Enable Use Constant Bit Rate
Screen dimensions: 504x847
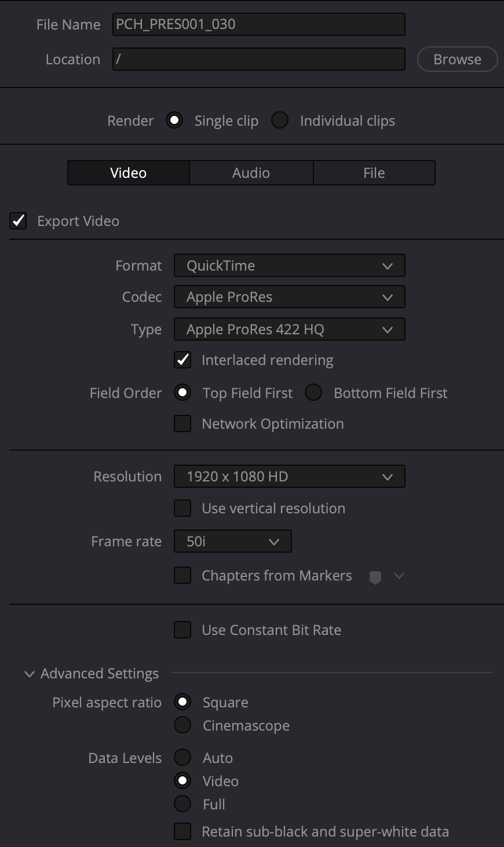(x=182, y=630)
